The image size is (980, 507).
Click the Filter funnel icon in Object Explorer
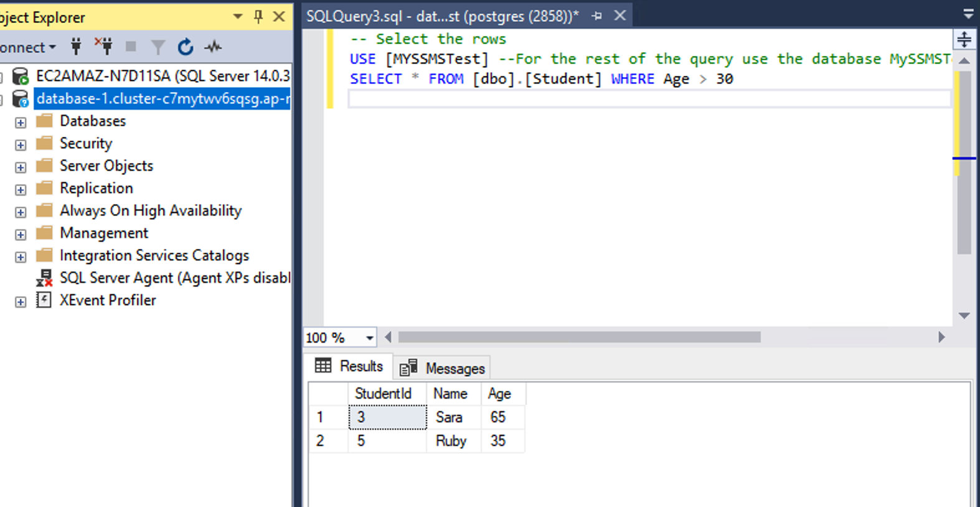coord(158,47)
